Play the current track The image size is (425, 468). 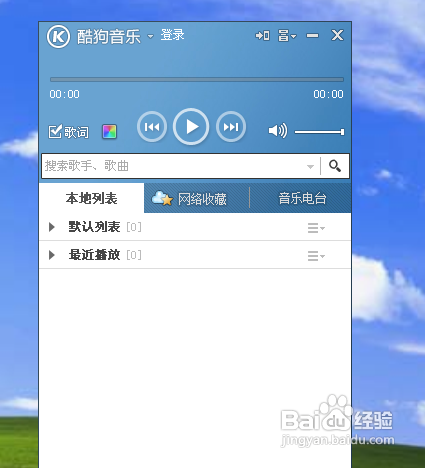191,127
